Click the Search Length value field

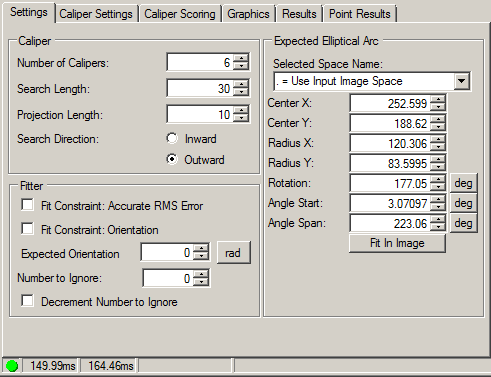pos(200,88)
